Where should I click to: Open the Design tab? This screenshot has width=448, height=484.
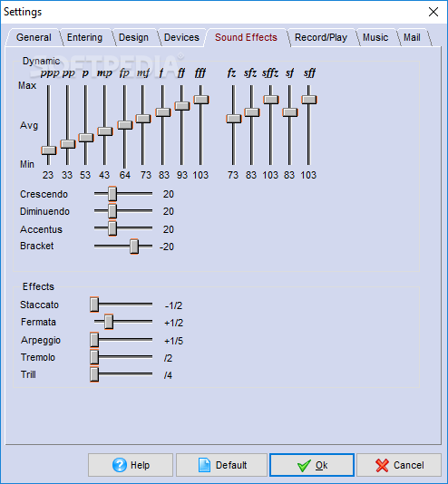[x=133, y=37]
